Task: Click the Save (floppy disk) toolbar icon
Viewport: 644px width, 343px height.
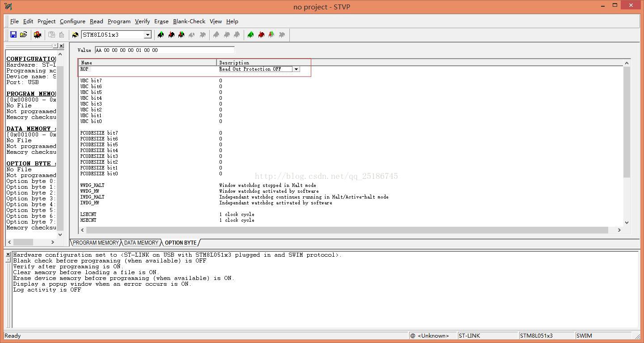Action: (x=13, y=34)
